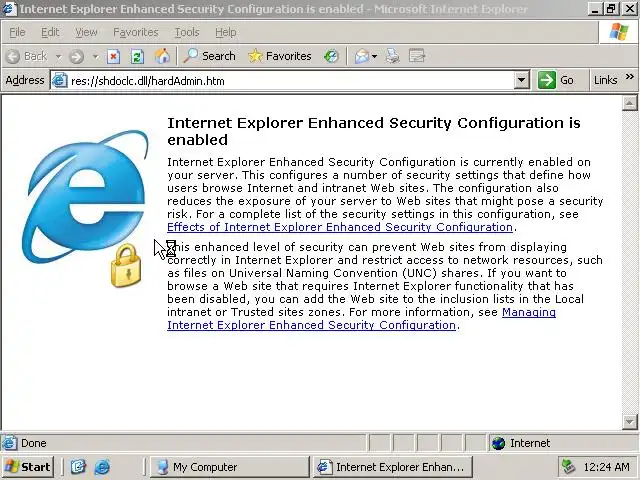
Task: Click the Back toolbar button
Action: 27,56
